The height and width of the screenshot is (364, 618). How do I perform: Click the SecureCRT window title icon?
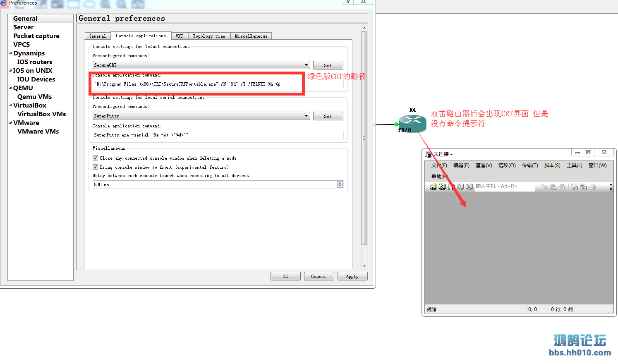click(x=428, y=154)
